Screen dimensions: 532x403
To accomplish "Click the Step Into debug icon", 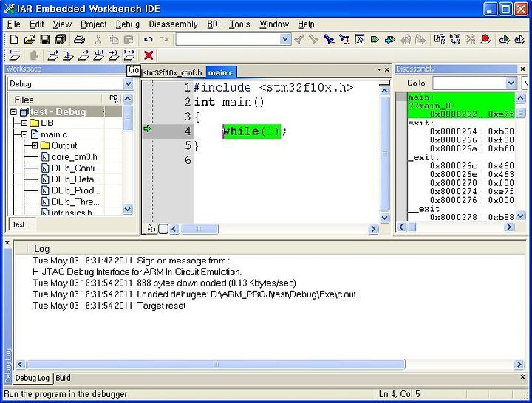I will pos(68,55).
